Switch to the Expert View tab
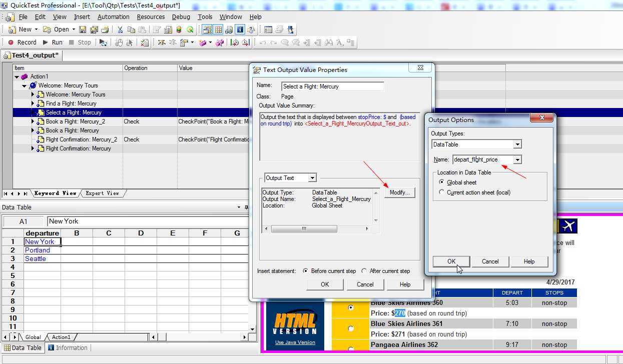Image resolution: width=623 pixels, height=364 pixels. 103,193
